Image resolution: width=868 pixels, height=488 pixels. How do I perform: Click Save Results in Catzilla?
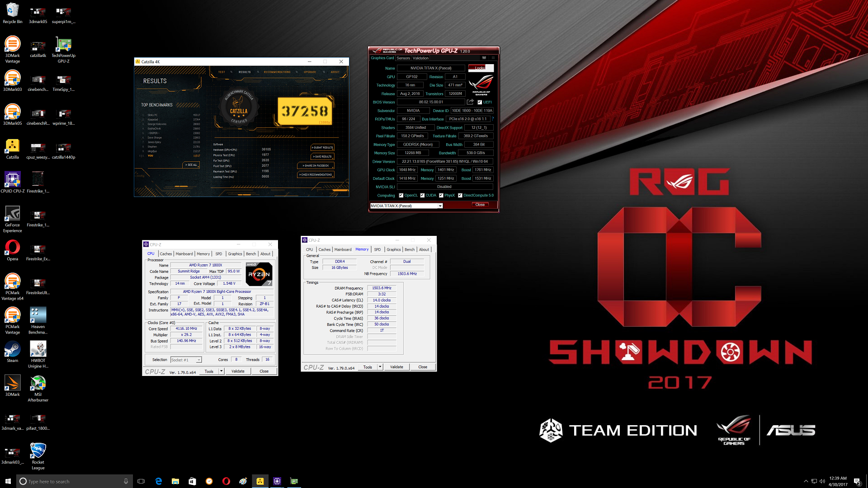click(x=322, y=157)
